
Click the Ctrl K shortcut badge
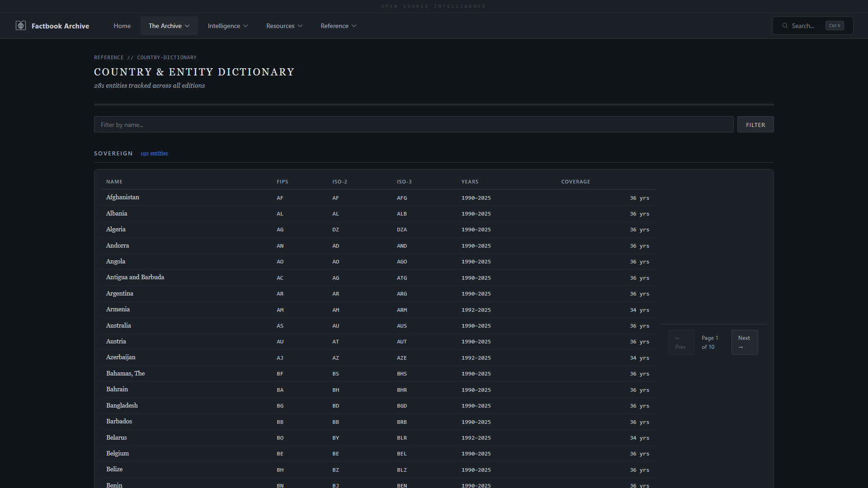tap(834, 26)
